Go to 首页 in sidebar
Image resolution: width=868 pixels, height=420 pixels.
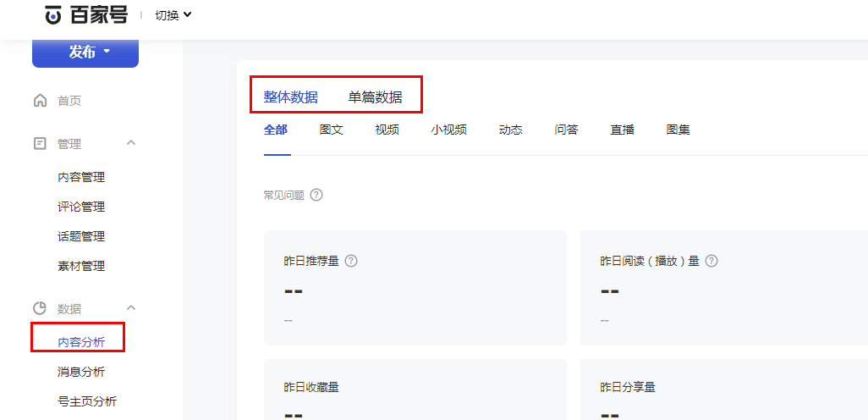69,101
